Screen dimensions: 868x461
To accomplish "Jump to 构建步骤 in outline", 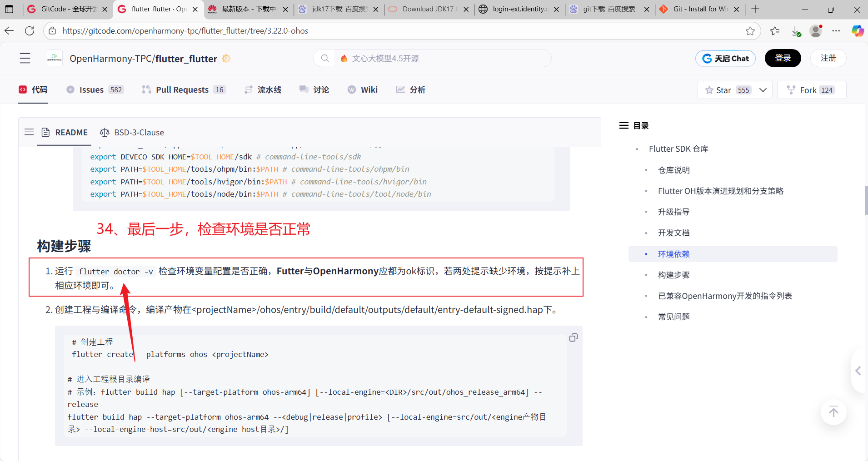I will click(674, 275).
